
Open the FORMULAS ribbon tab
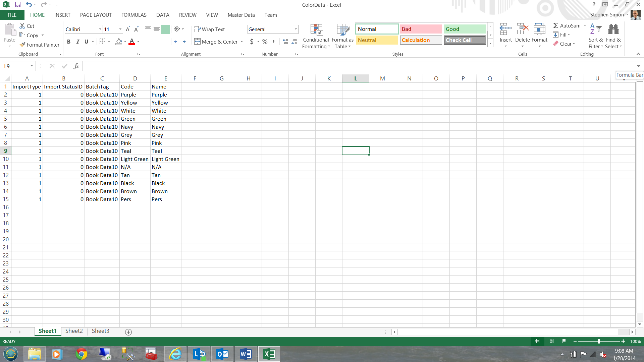pyautogui.click(x=134, y=15)
